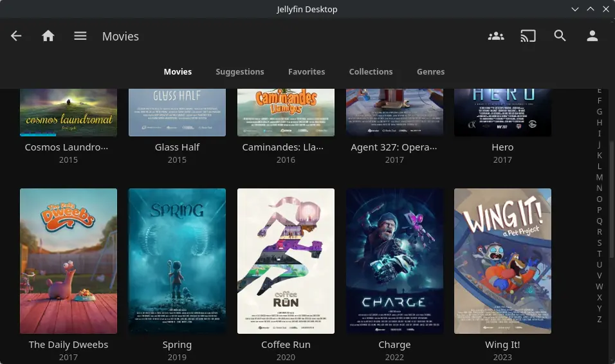Image resolution: width=615 pixels, height=364 pixels.
Task: Click the 2022 year under Charge
Action: (x=394, y=358)
